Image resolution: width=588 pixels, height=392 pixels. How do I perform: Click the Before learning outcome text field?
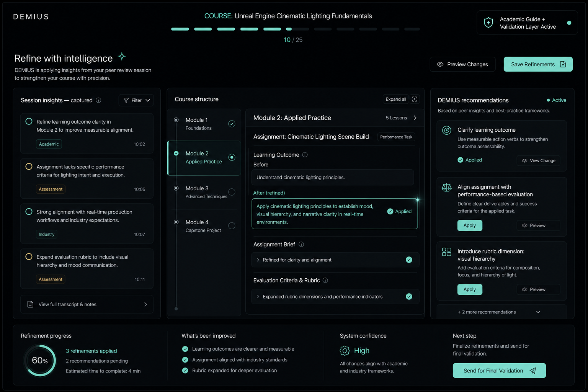point(333,177)
